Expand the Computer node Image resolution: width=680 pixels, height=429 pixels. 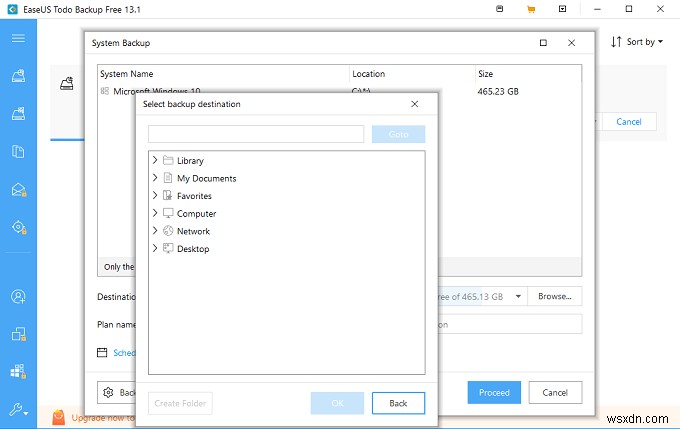155,213
